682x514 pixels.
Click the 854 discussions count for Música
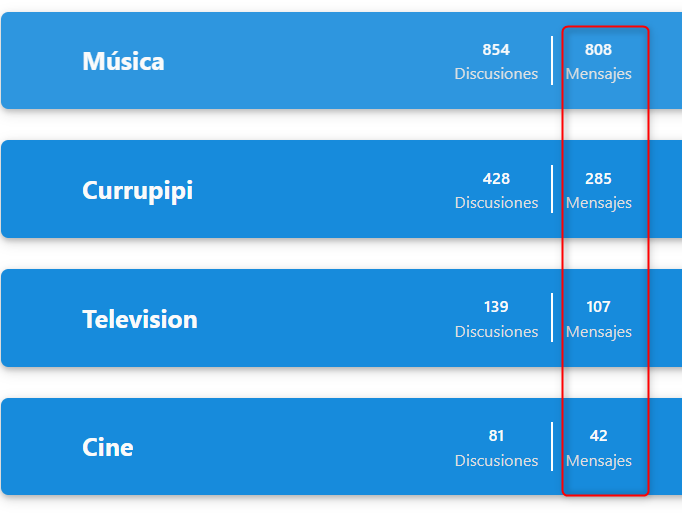click(496, 50)
